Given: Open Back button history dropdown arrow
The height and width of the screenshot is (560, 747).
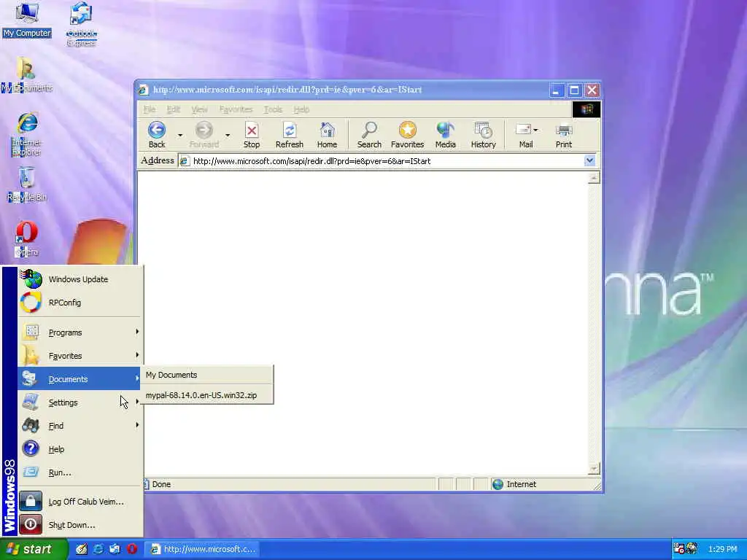Looking at the screenshot, I should pyautogui.click(x=180, y=135).
